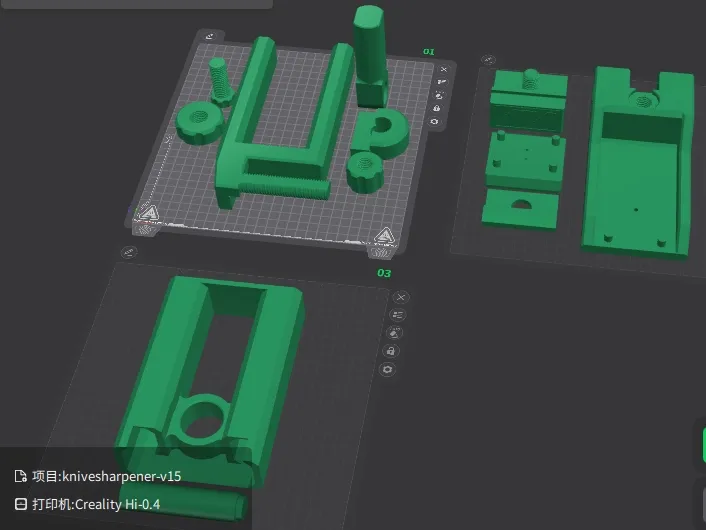706x530 pixels.
Task: Edit name icon of the upper-right plate
Action: (x=488, y=59)
